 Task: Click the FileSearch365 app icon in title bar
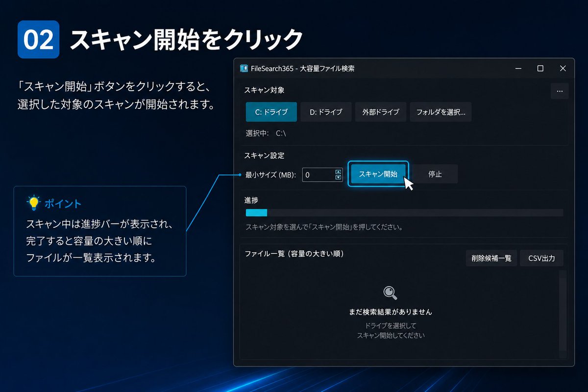tap(244, 69)
